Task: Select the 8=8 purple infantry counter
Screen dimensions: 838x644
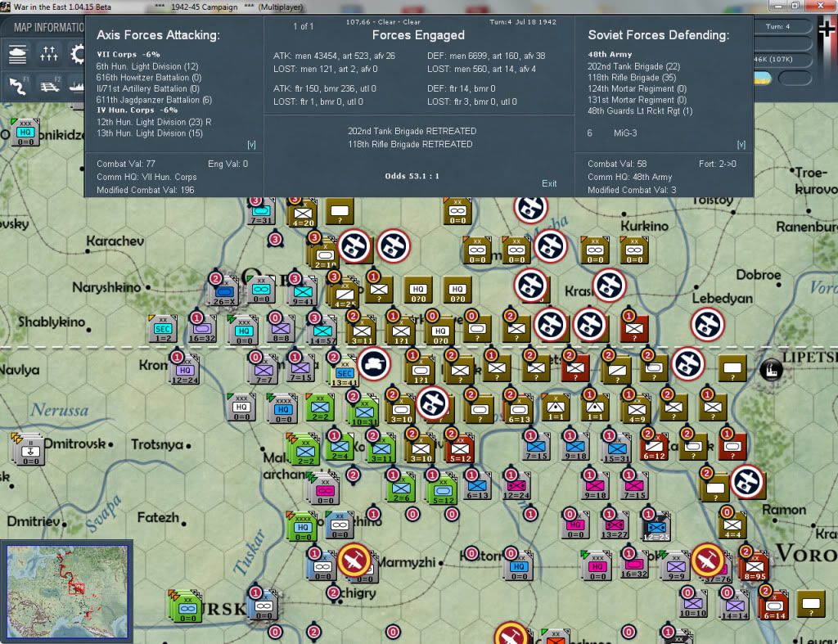Action: point(282,329)
